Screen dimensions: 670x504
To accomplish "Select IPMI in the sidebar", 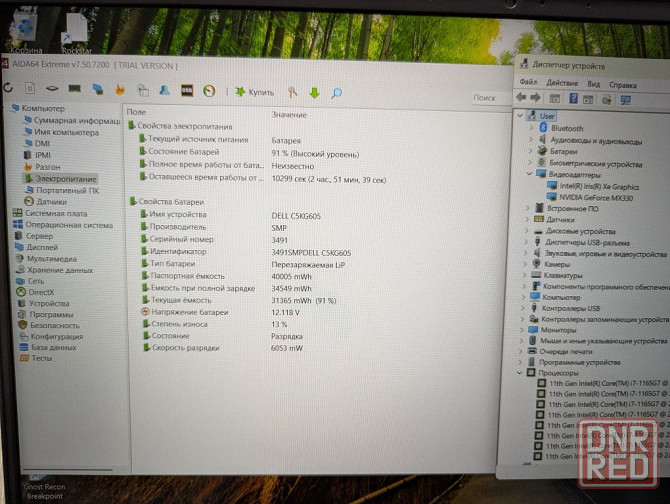I will [x=37, y=155].
